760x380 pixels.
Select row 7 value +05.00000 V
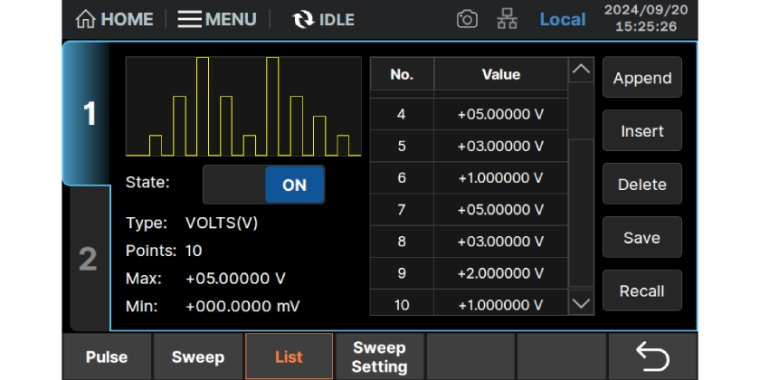[x=501, y=209]
